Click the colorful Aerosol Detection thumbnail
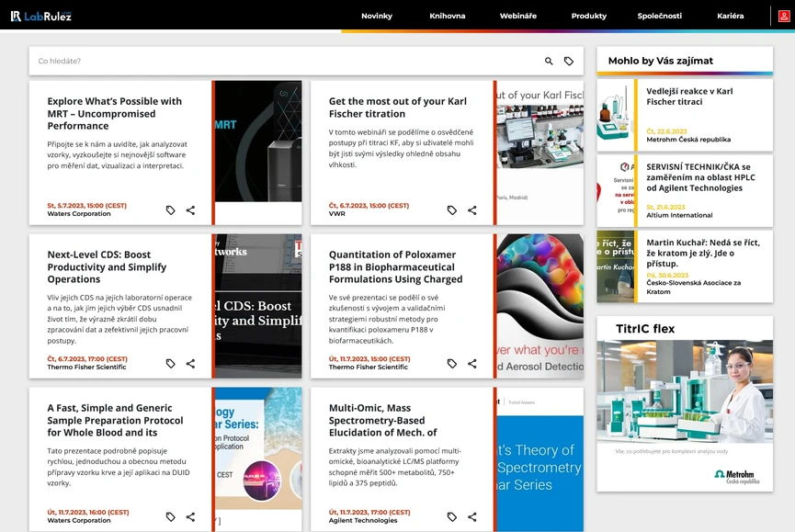The width and height of the screenshot is (795, 532). [x=540, y=306]
